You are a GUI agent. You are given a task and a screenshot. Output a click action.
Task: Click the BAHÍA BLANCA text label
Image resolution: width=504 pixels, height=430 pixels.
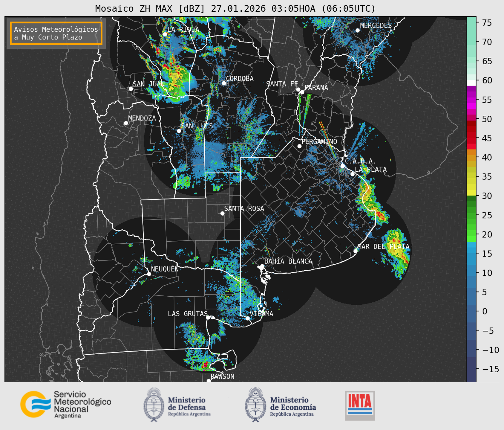click(288, 261)
